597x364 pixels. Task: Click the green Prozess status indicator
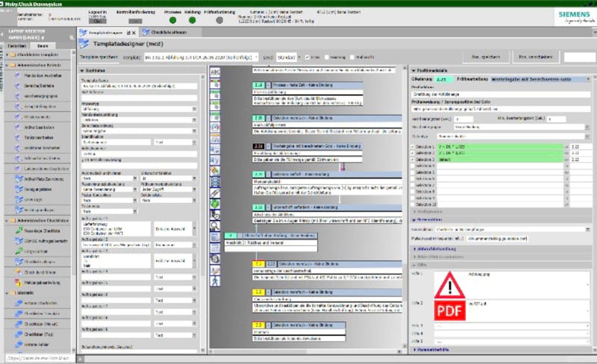click(x=173, y=21)
